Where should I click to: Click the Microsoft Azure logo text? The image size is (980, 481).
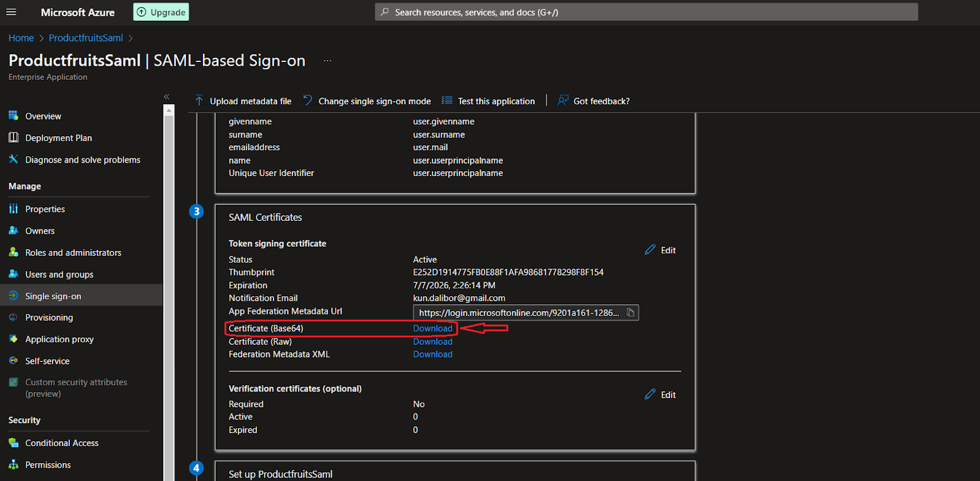[x=78, y=12]
